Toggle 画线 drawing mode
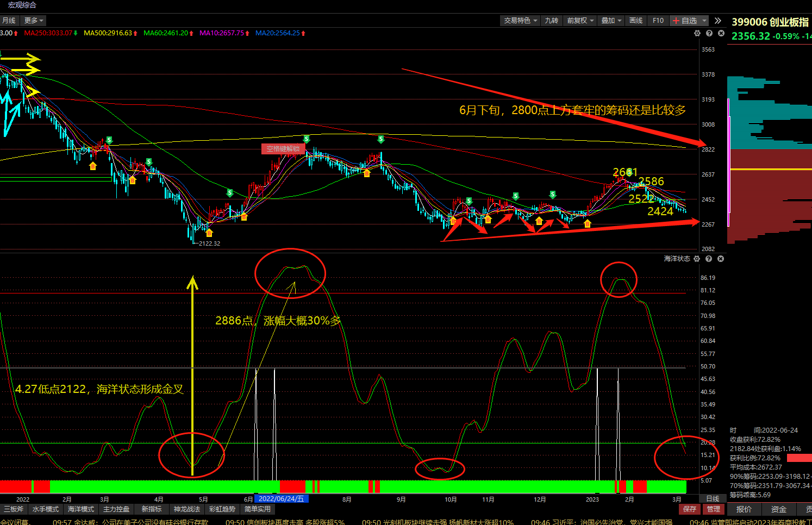The height and width of the screenshot is (525, 812). tap(636, 21)
